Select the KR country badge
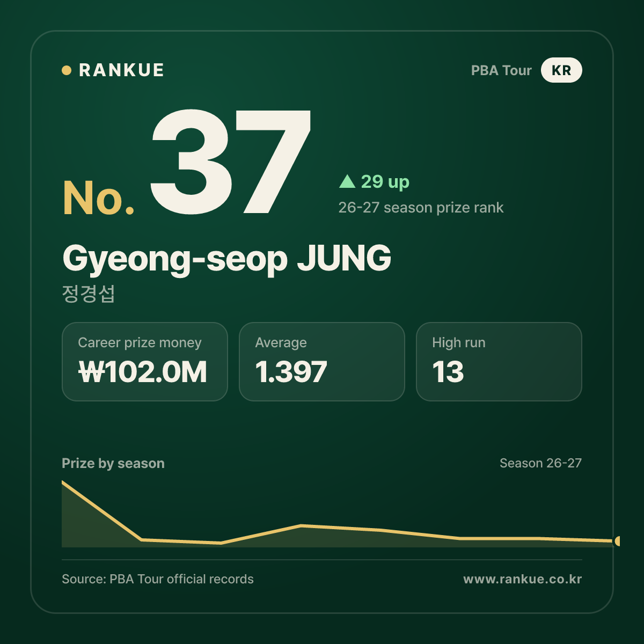644x644 pixels. tap(561, 70)
